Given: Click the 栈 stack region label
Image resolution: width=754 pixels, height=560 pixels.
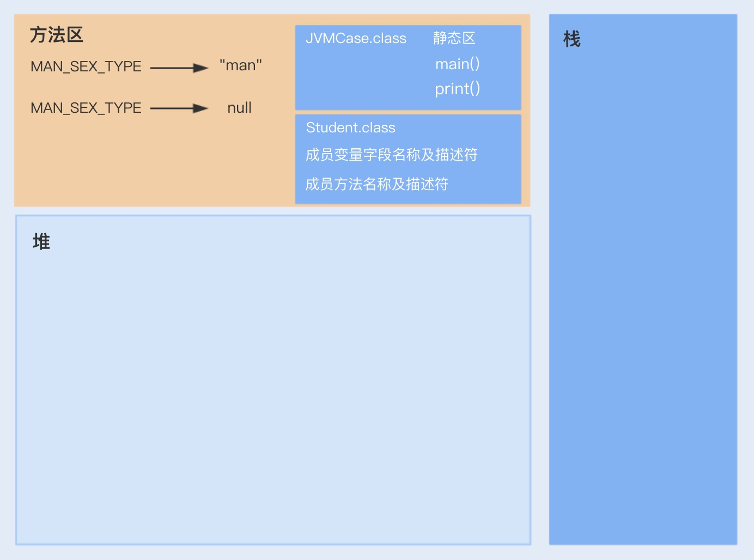Looking at the screenshot, I should tap(573, 39).
